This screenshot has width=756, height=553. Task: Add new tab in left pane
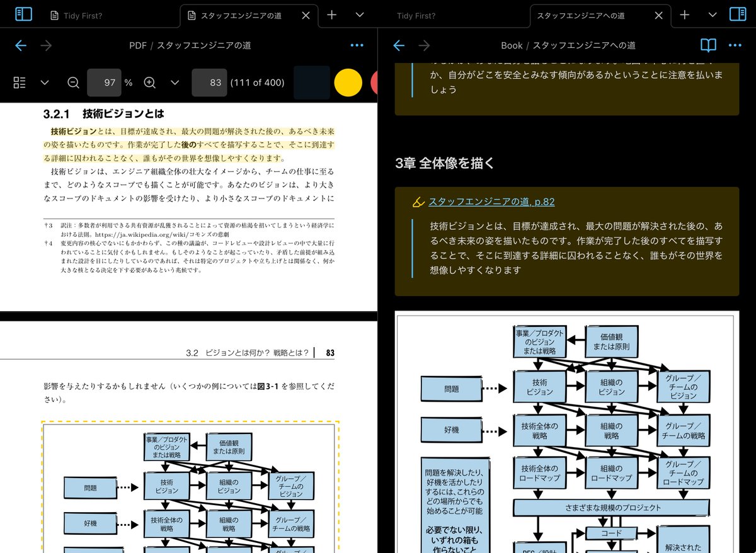coord(332,15)
